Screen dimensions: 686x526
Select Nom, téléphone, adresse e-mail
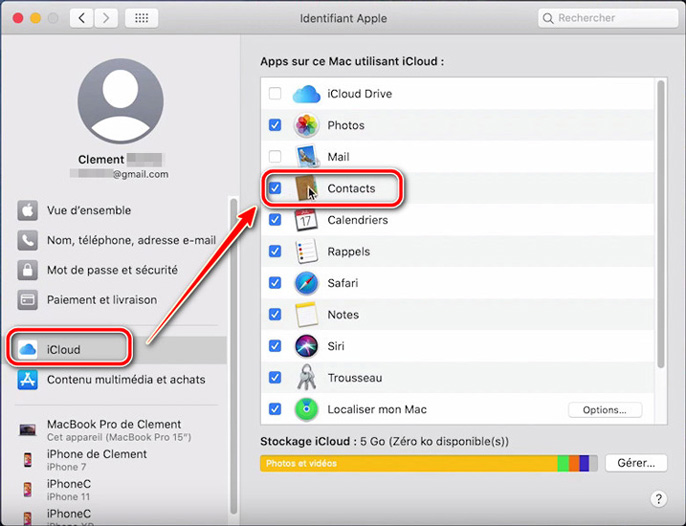[x=132, y=240]
